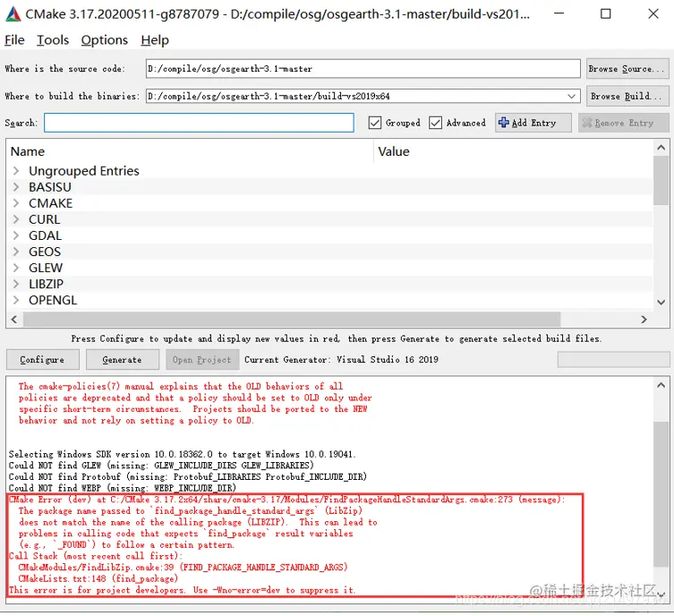The height and width of the screenshot is (616, 674).
Task: Open the File menu
Action: (14, 40)
